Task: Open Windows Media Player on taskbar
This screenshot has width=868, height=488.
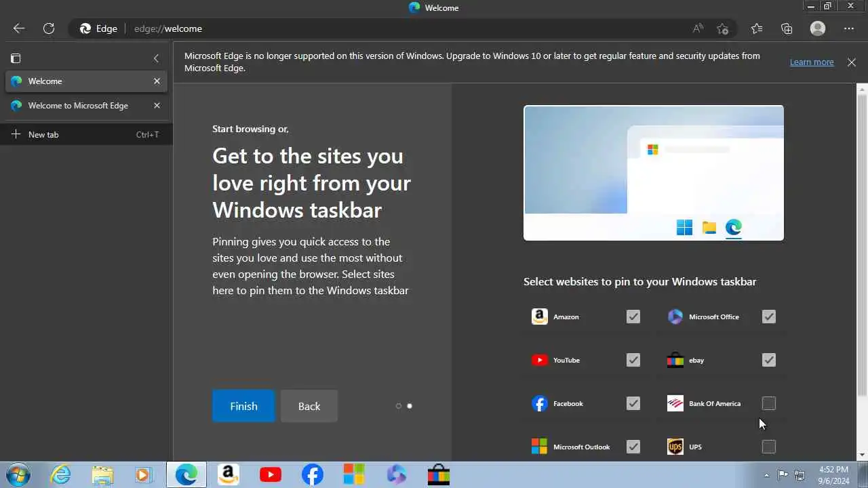Action: click(143, 475)
